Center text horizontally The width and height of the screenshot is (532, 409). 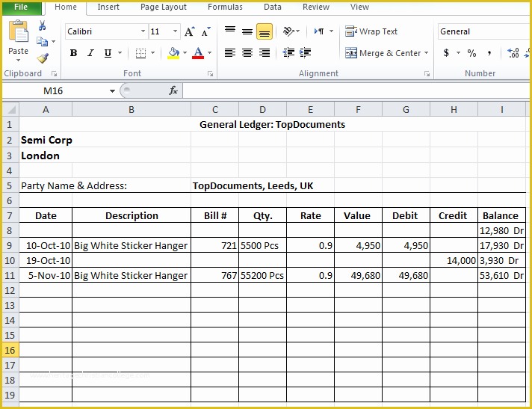[247, 53]
